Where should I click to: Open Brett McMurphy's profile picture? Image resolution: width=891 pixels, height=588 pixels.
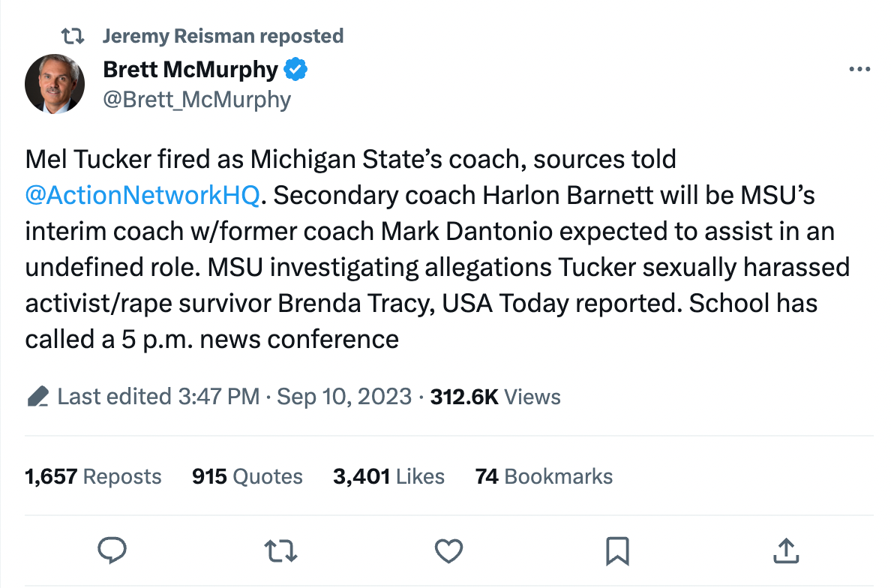point(55,84)
